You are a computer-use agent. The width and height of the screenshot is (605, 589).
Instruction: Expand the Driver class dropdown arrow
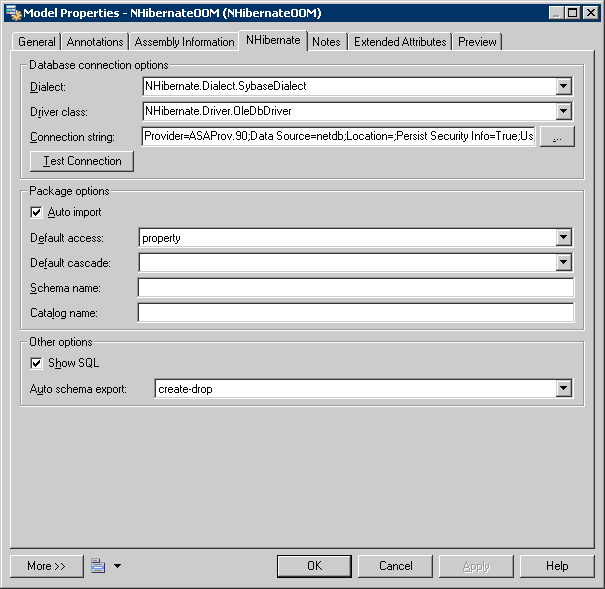point(563,111)
